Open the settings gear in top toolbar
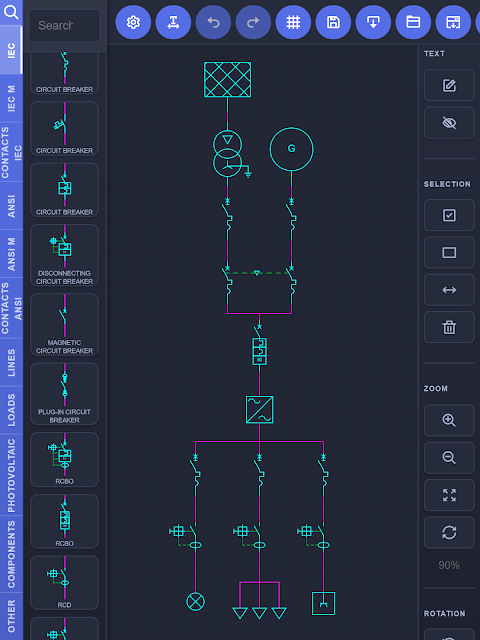 click(133, 22)
